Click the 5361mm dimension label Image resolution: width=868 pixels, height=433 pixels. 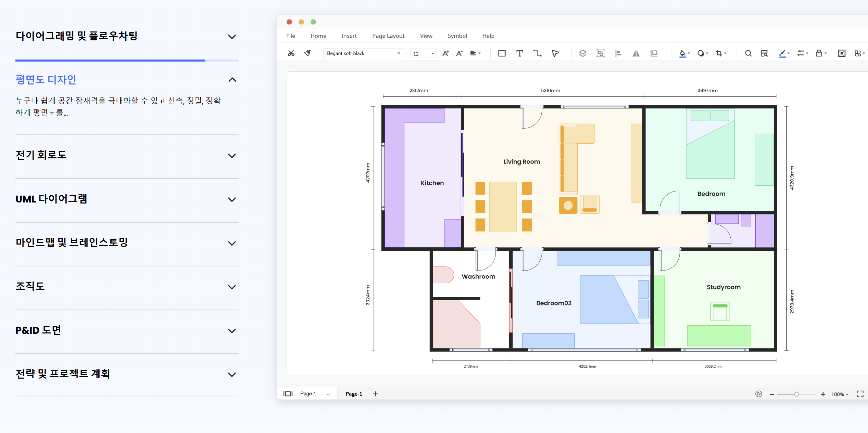coord(551,90)
